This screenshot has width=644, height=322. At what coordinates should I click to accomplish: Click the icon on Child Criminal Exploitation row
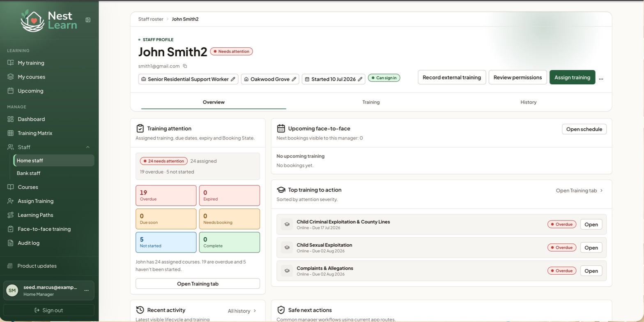(x=287, y=224)
